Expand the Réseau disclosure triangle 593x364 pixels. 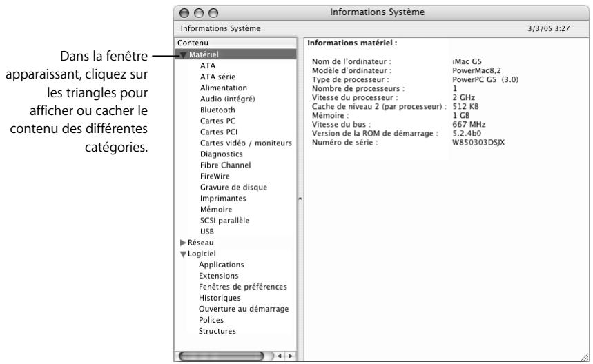pos(183,243)
